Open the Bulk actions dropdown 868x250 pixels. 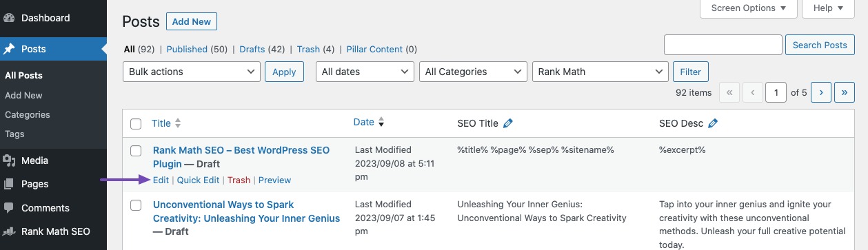point(192,72)
